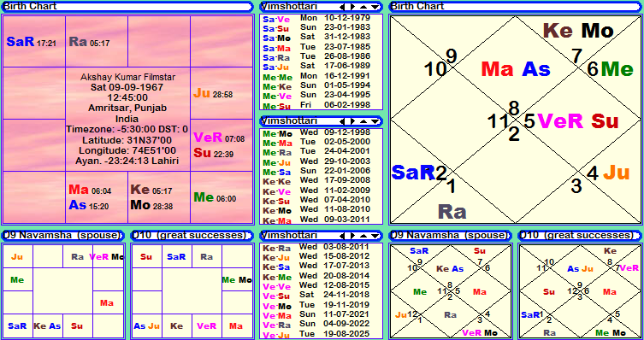Click right arrow in Vimshottari panel listing Ke-Ra
Image resolution: width=644 pixels, height=340 pixels.
pyautogui.click(x=352, y=236)
